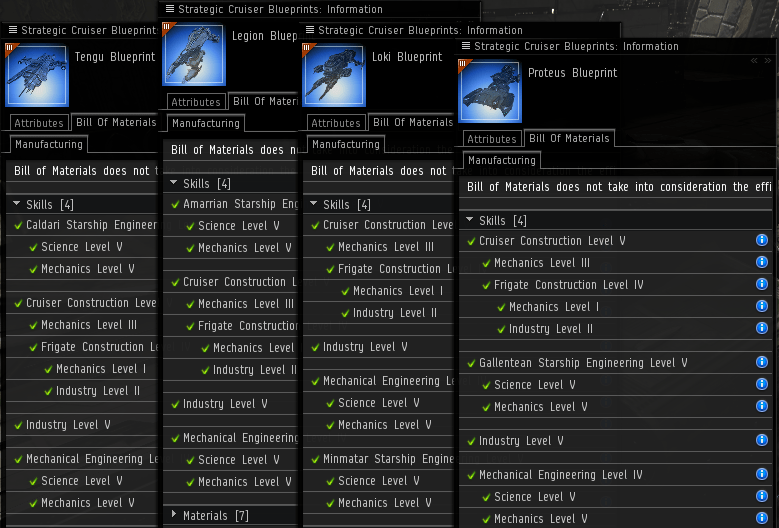Open the Loki window menu icon

(310, 30)
